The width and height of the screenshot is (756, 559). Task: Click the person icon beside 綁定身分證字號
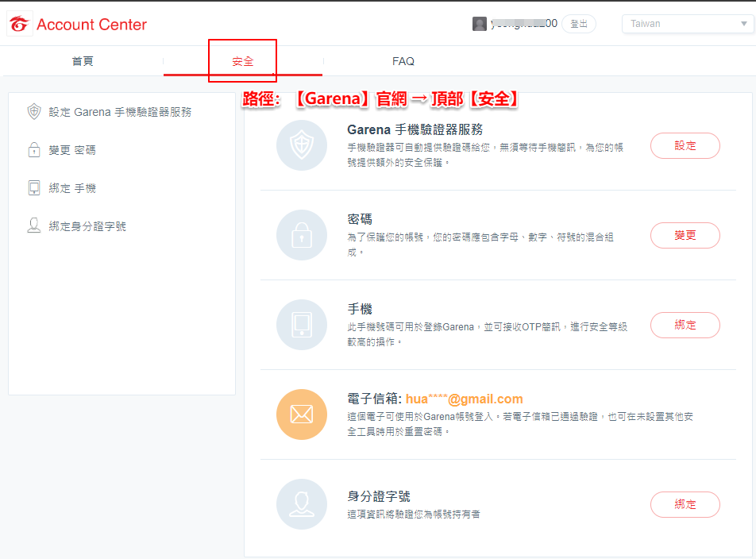pos(33,226)
